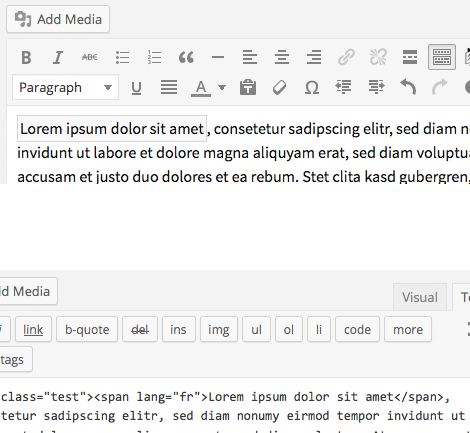This screenshot has width=470, height=433.
Task: Apply Strikethrough formatting
Action: click(90, 57)
